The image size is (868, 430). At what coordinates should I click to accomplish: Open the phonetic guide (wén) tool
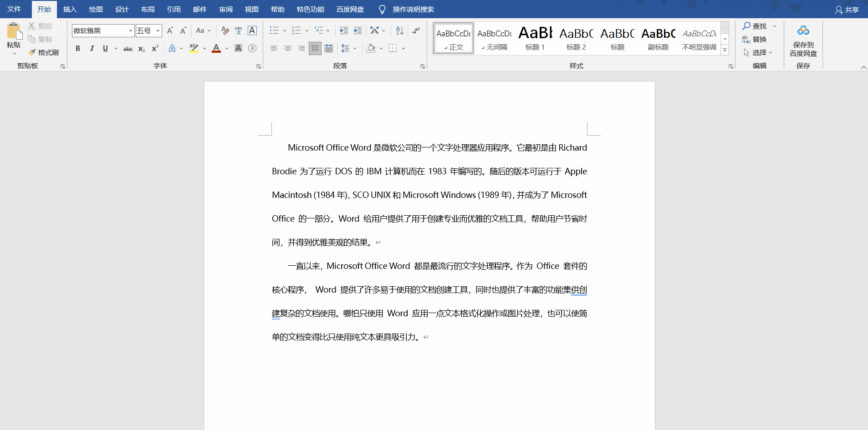[238, 30]
